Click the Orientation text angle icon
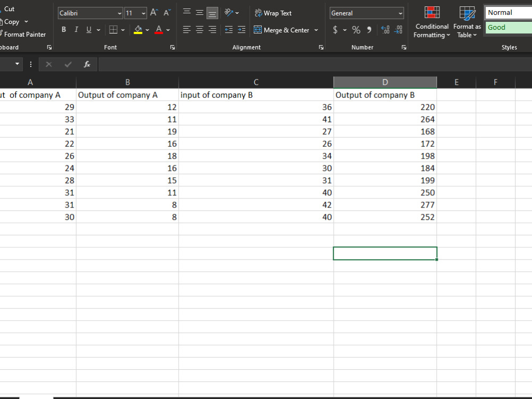Image resolution: width=532 pixels, height=399 pixels. pyautogui.click(x=229, y=13)
